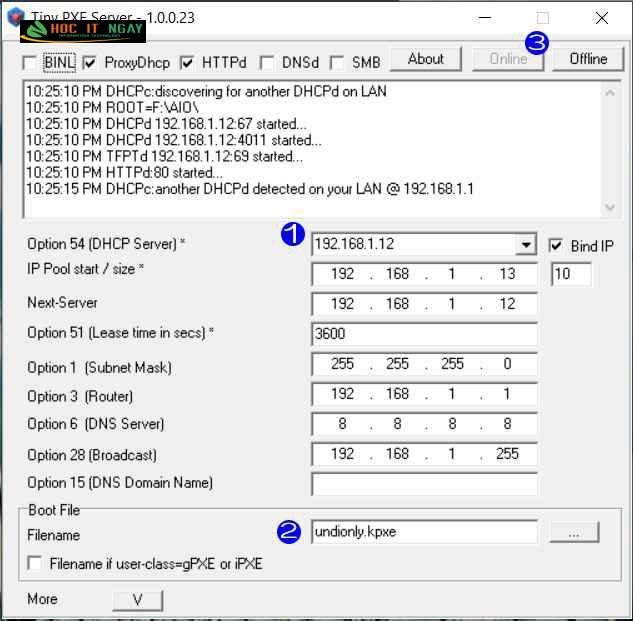Click the 'Option 54 (DHCP Server)' label
This screenshot has width=633, height=621.
tap(106, 244)
